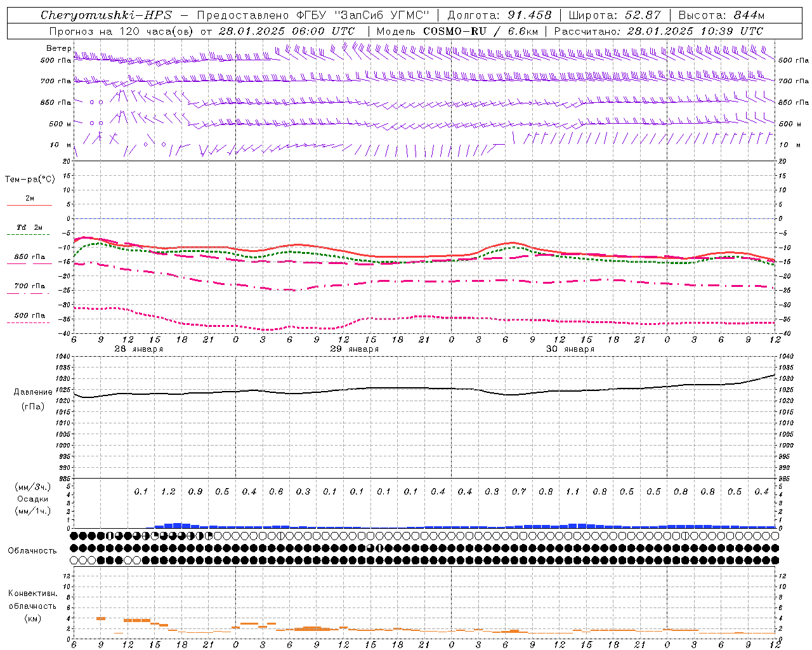Click the '(мм/1ч.)' precipitation unit label
Image resolution: width=812 pixels, height=650 pixels.
(x=34, y=512)
